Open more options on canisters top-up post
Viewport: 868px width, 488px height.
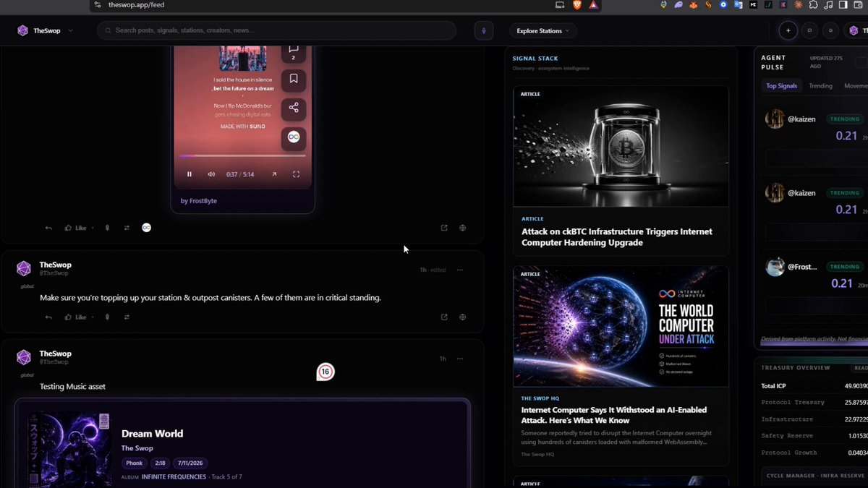pos(459,270)
